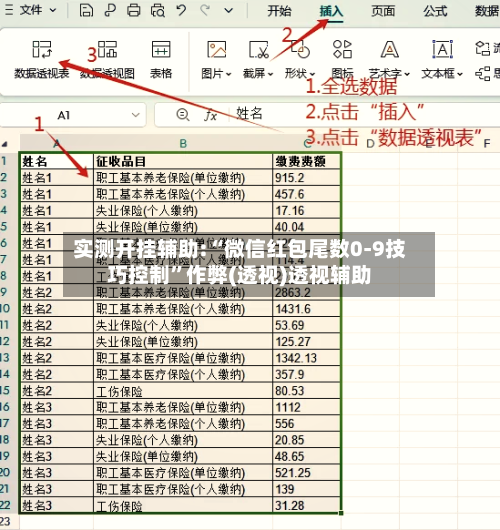The width and height of the screenshot is (500, 530).
Task: Click the 数据透视表 icon
Action: tap(42, 49)
